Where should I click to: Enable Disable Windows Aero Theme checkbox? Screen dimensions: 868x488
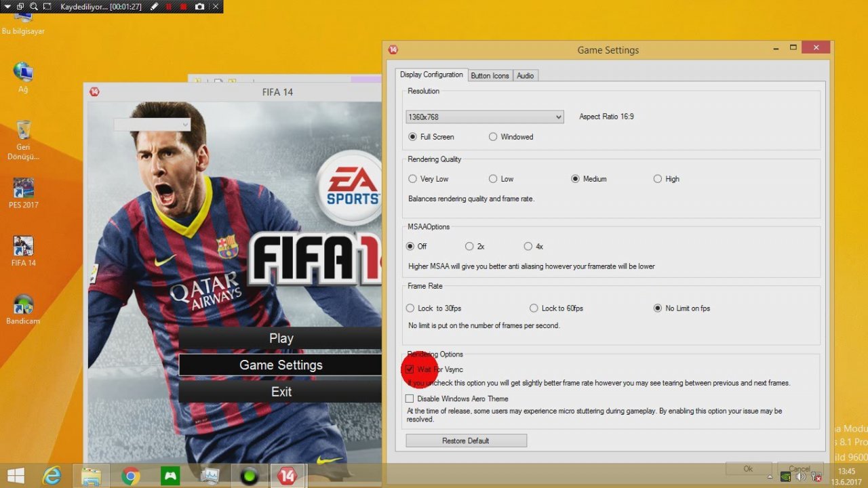coord(410,399)
